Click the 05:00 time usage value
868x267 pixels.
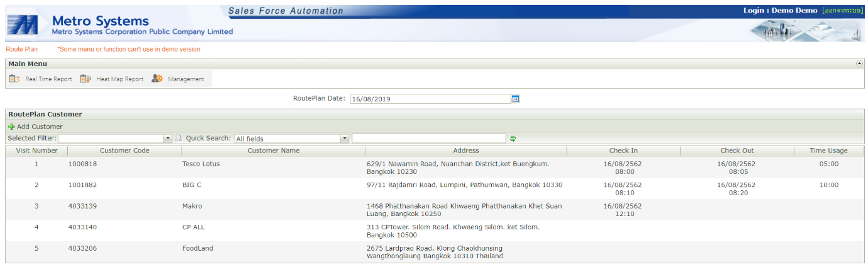(829, 164)
